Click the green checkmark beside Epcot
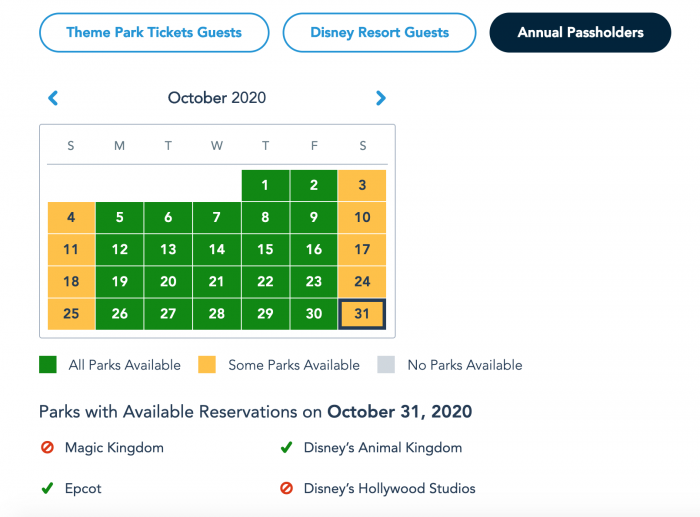The image size is (700, 517). tap(47, 488)
